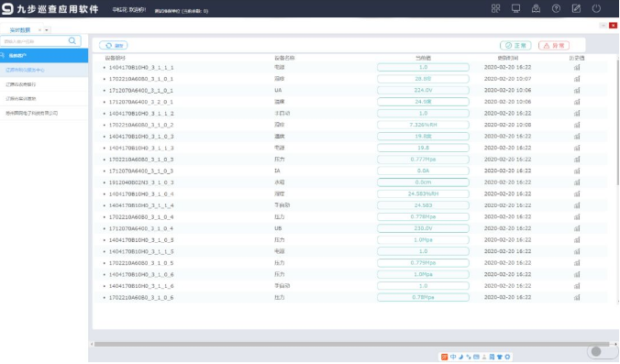The height and width of the screenshot is (364, 620).
Task: Click the edit pencil icon in header
Action: [x=576, y=8]
